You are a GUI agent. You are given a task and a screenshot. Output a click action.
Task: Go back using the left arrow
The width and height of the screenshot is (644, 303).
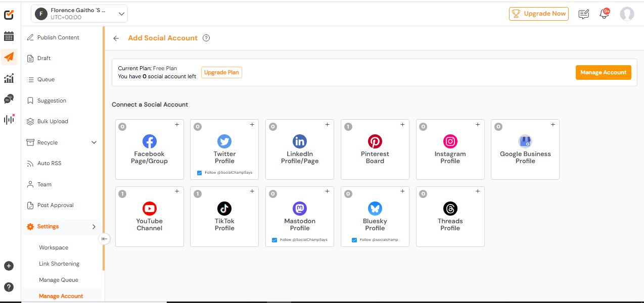point(116,38)
